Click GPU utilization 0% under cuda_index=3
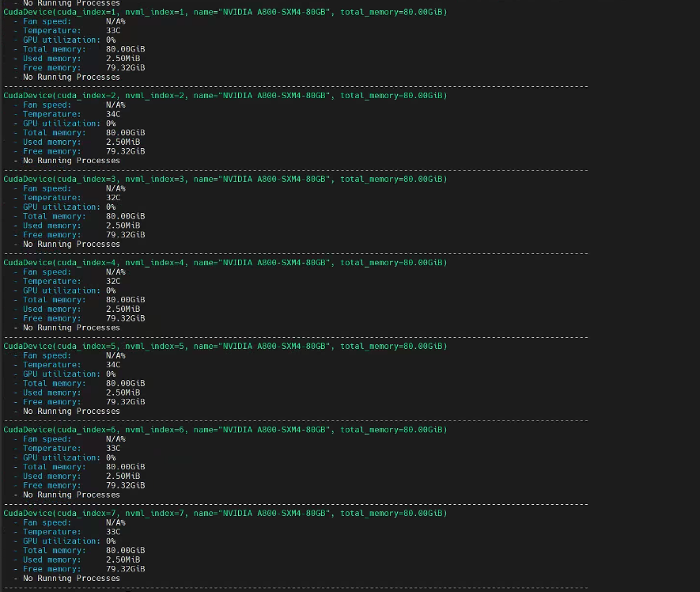Image resolution: width=700 pixels, height=592 pixels. point(69,207)
